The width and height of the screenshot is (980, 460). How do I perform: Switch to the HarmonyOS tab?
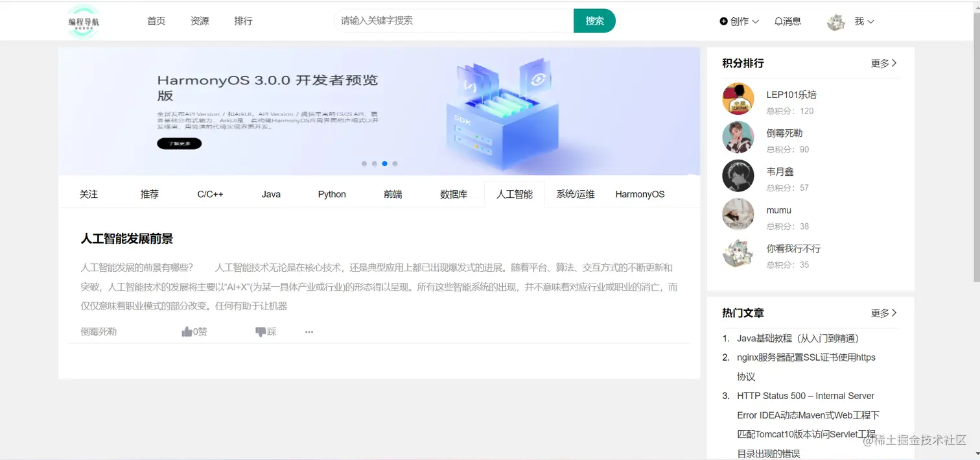coord(640,194)
